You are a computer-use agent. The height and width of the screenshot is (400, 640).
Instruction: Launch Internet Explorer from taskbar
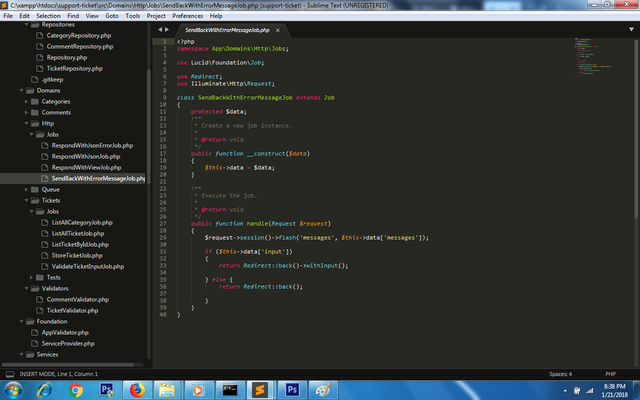tap(44, 390)
